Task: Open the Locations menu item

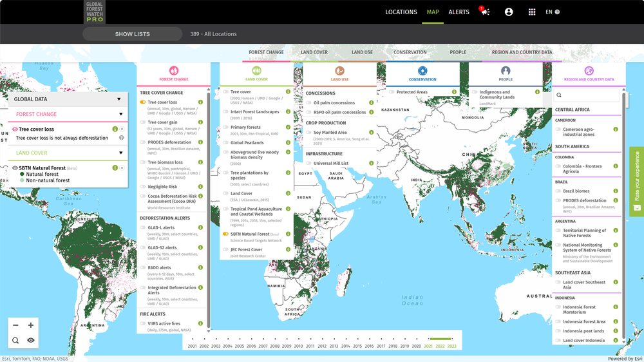Action: (401, 12)
